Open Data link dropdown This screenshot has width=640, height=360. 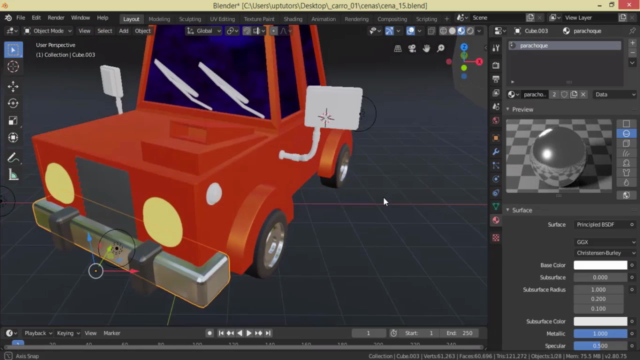(x=614, y=94)
